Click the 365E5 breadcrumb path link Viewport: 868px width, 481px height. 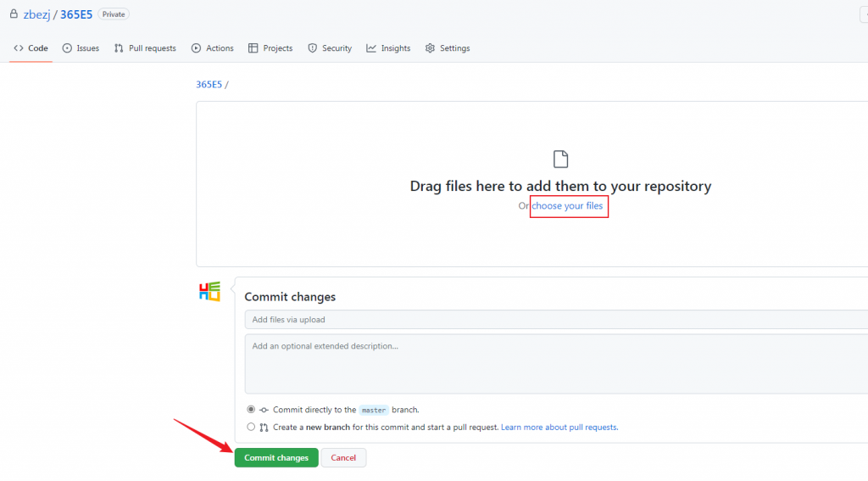point(209,84)
